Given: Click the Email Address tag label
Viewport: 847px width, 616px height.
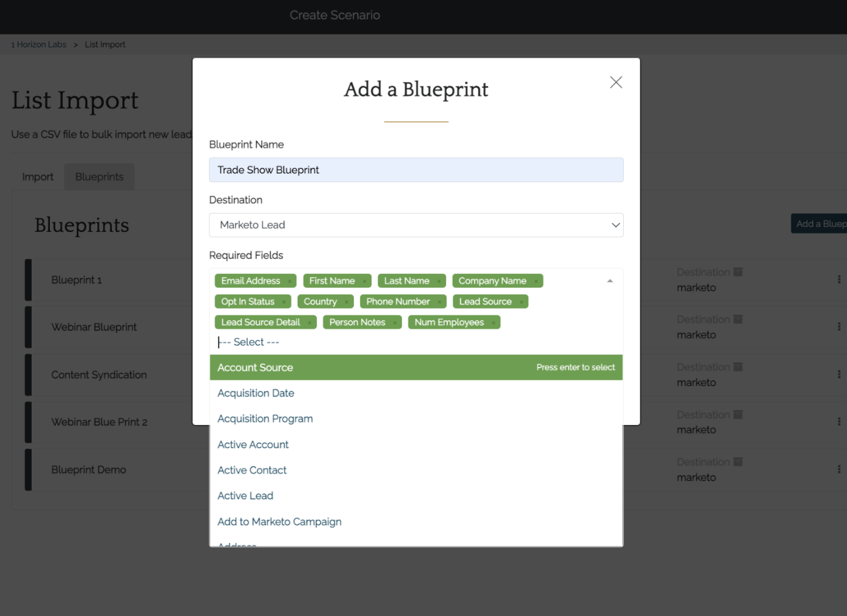Looking at the screenshot, I should pos(251,281).
